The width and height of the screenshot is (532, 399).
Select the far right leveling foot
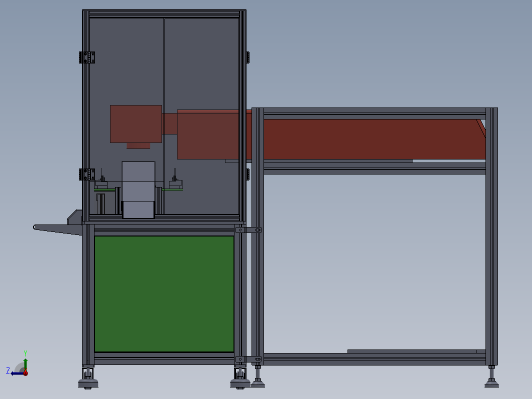tap(491, 376)
